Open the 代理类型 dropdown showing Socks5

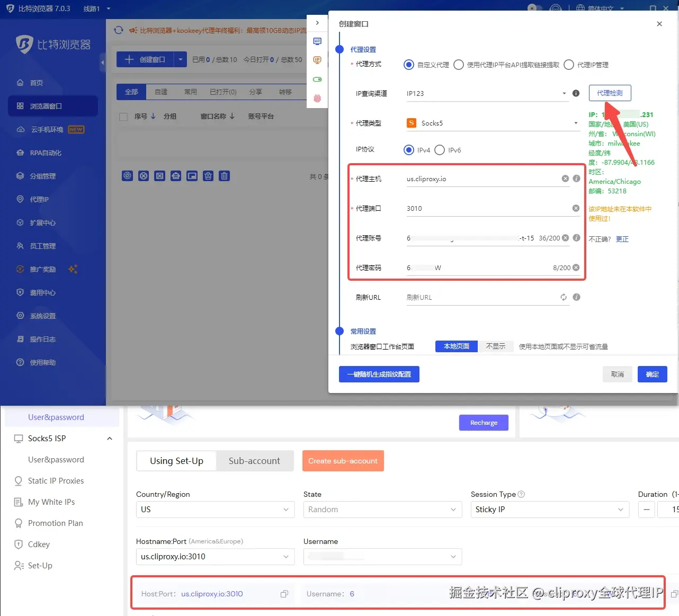pos(493,123)
